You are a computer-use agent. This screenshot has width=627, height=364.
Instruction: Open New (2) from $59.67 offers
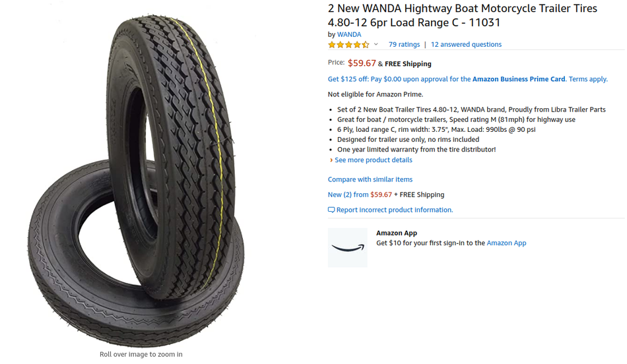360,195
